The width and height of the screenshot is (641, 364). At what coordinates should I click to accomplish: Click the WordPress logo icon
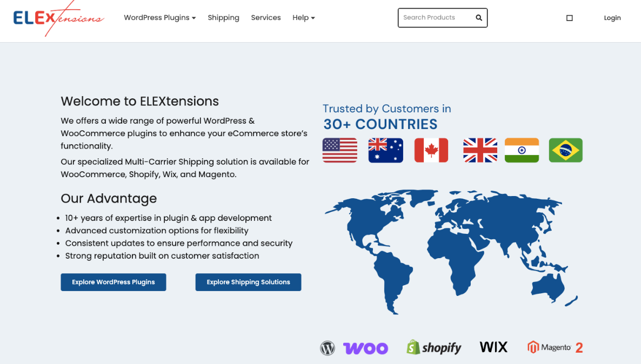[x=328, y=348]
